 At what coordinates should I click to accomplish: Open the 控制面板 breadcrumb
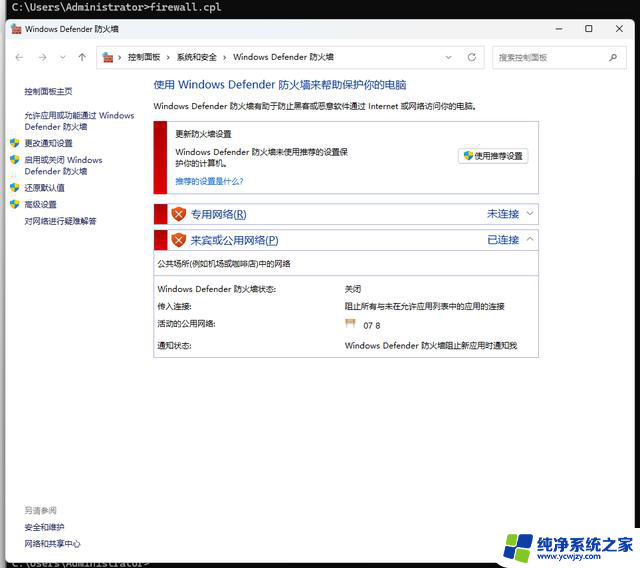tap(144, 57)
